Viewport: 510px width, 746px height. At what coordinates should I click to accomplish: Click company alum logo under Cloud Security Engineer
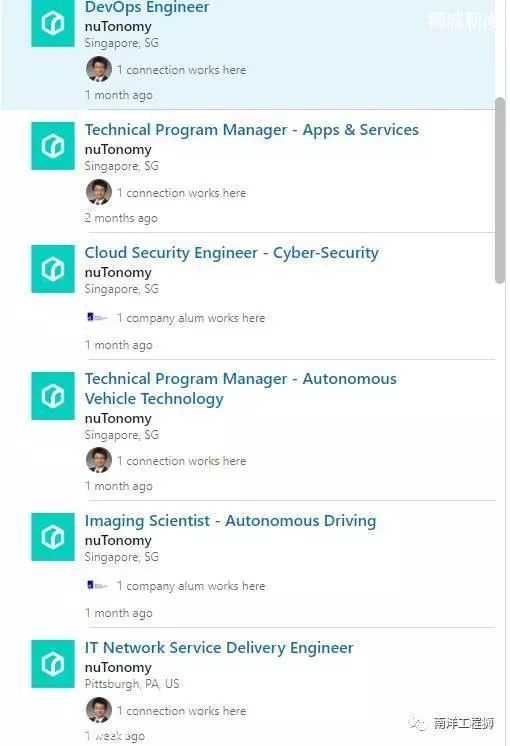pos(97,317)
